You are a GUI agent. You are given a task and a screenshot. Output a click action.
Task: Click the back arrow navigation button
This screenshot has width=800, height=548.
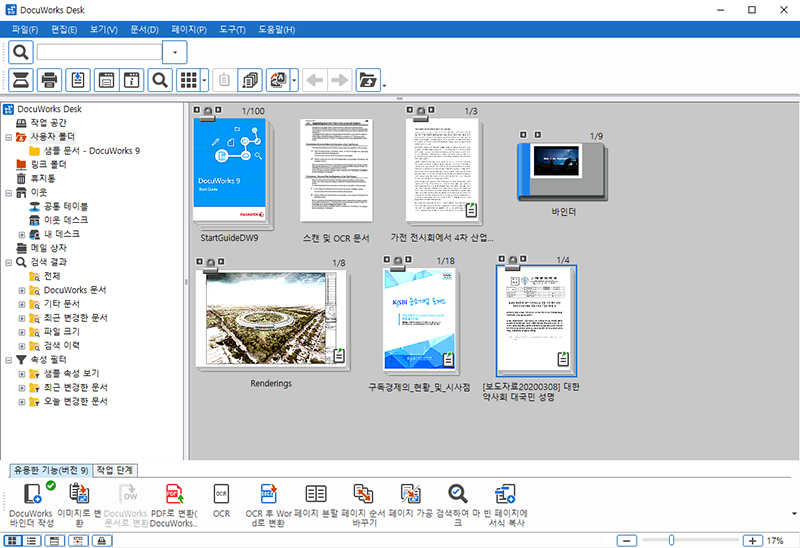315,80
